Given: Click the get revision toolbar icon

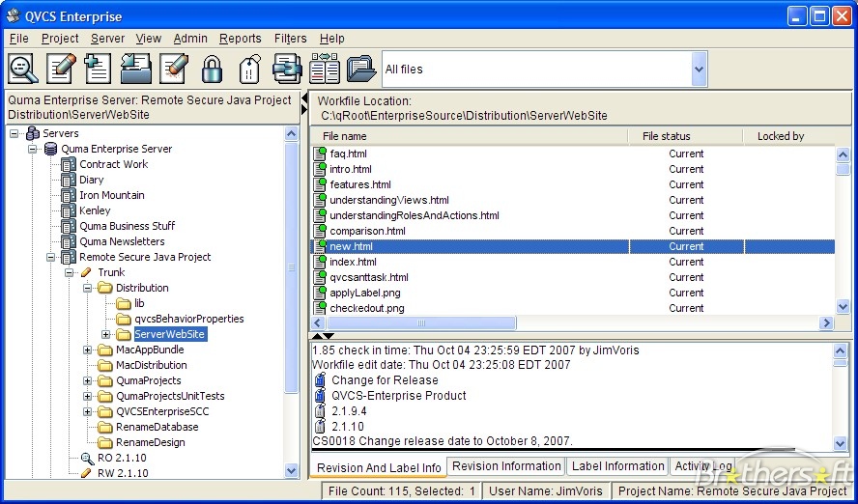Looking at the screenshot, I should tap(287, 69).
